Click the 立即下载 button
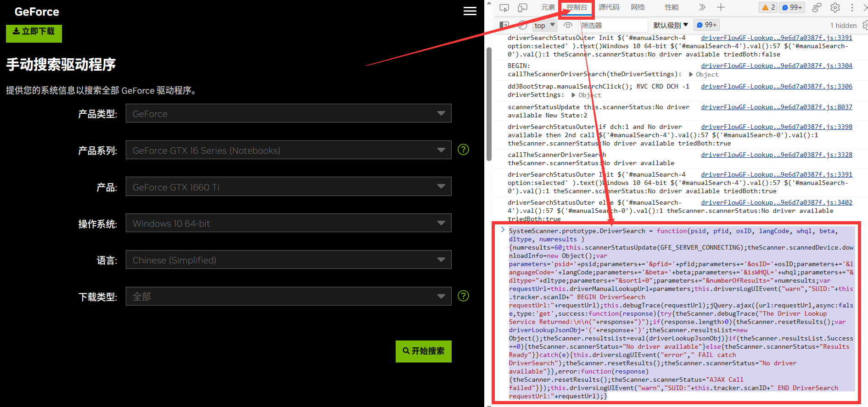868x407 pixels. 34,32
